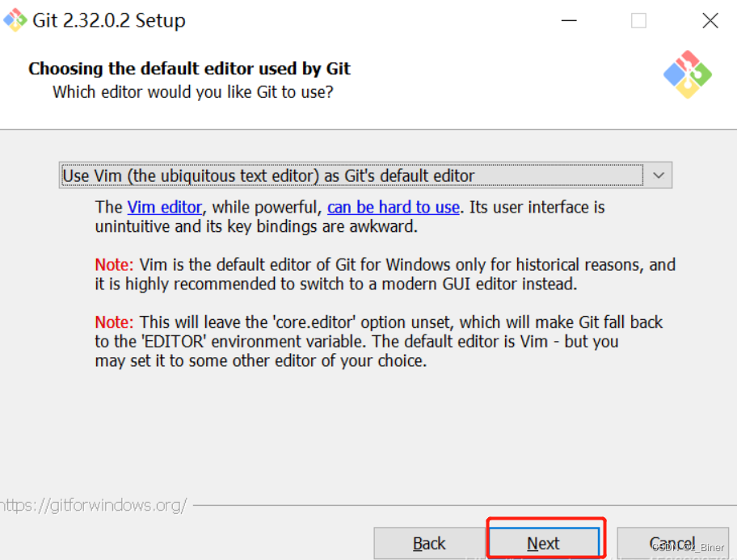The width and height of the screenshot is (737, 560).
Task: Proceed with the Next button
Action: point(544,543)
